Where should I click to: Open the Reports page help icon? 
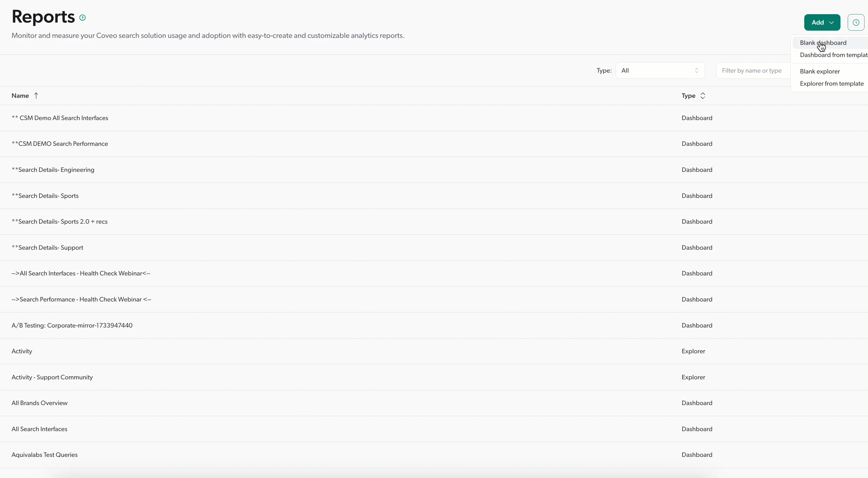pos(83,17)
